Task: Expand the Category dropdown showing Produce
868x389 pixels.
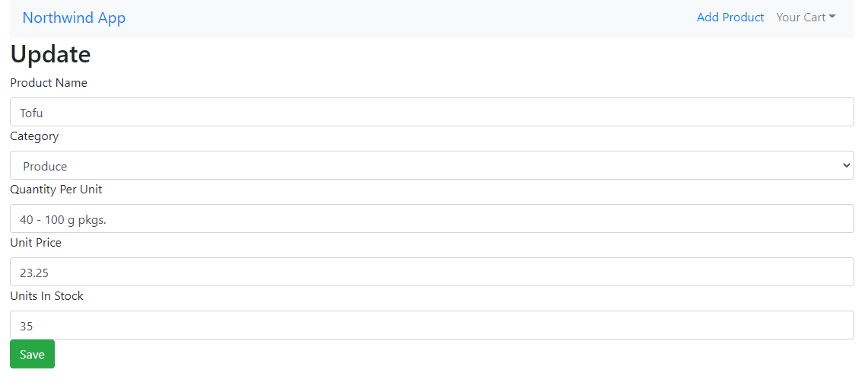Action: pos(432,165)
